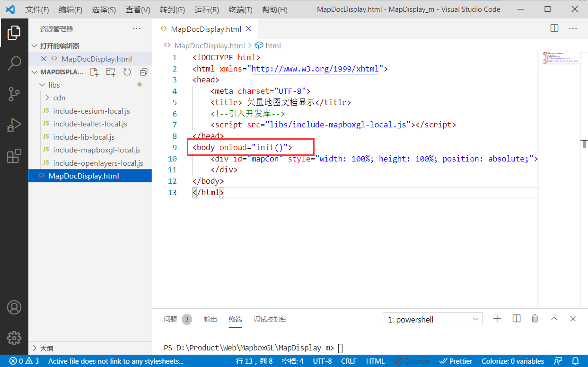Collapse all folders in explorer
Image resolution: width=588 pixels, height=367 pixels.
(x=144, y=72)
